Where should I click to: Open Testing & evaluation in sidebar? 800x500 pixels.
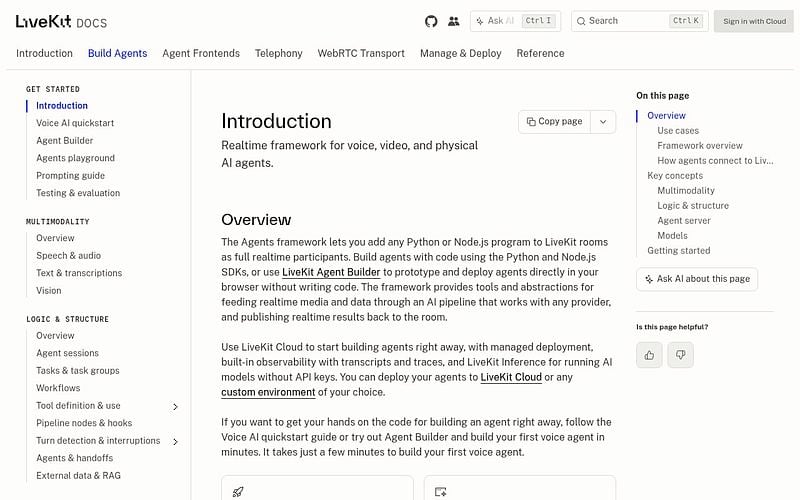[78, 193]
